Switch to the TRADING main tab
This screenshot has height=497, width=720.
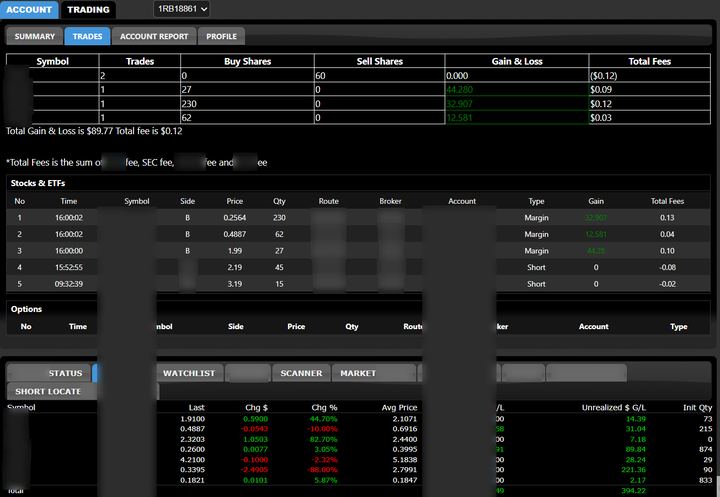click(88, 10)
